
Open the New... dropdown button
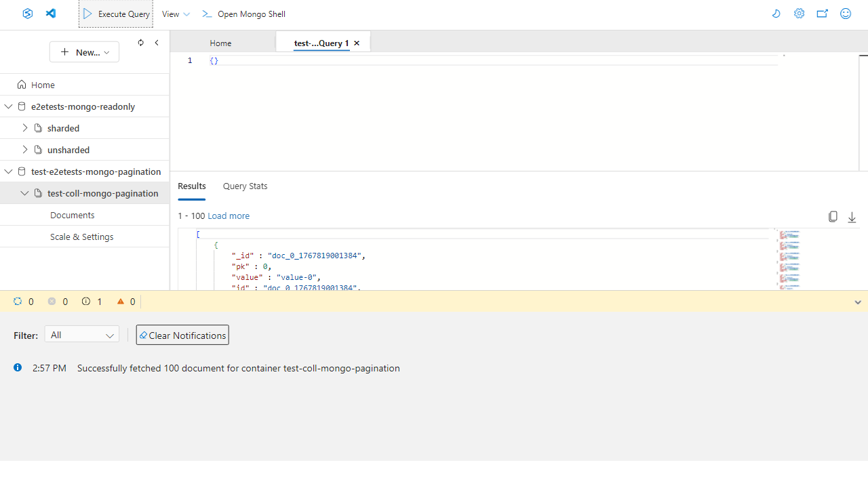(84, 52)
